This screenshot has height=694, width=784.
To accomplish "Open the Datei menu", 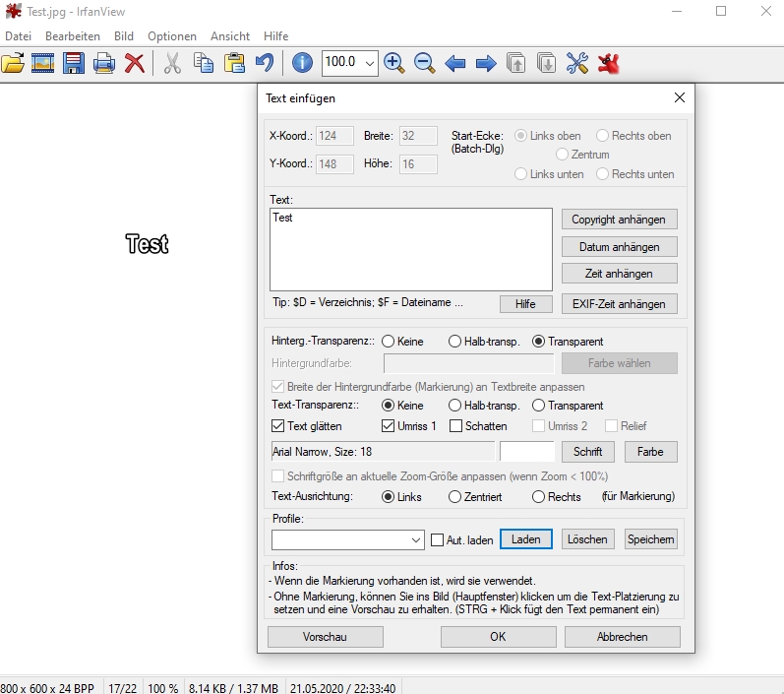I will (18, 36).
